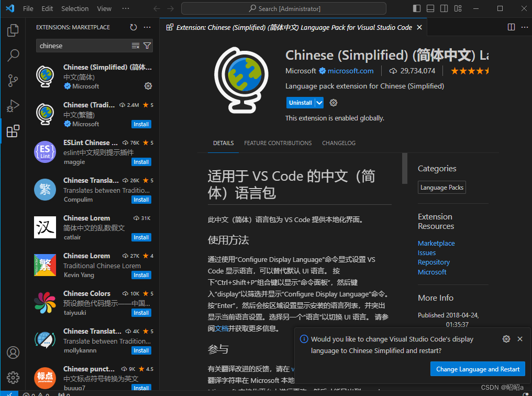Image resolution: width=532 pixels, height=396 pixels.
Task: Click the ESLint Chinese extension logo
Action: (45, 152)
